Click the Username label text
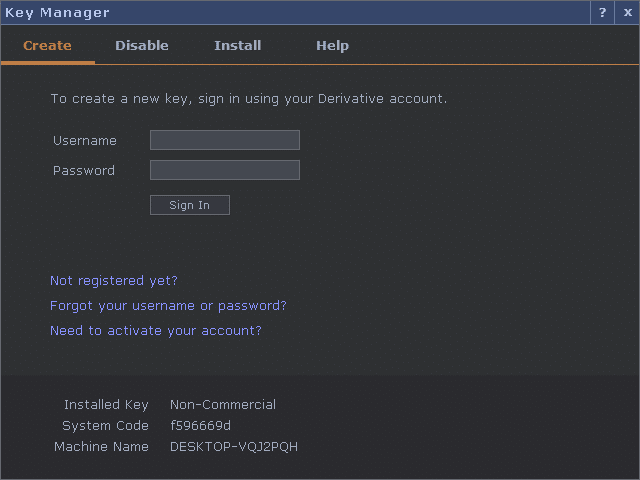Image resolution: width=640 pixels, height=480 pixels. click(85, 141)
